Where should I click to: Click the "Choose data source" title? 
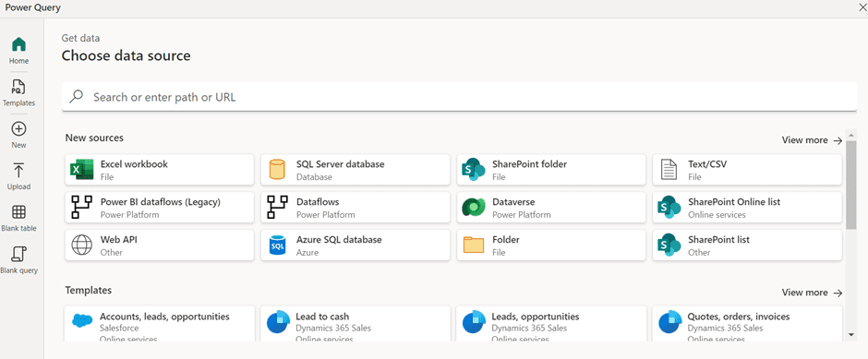127,55
